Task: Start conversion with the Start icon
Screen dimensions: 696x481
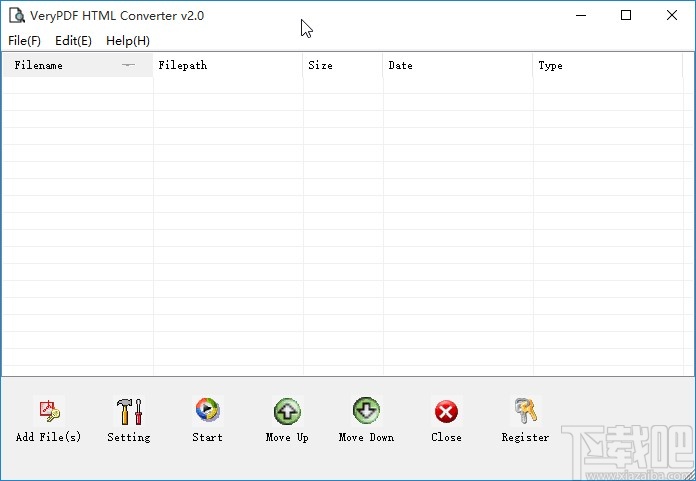Action: tap(207, 411)
